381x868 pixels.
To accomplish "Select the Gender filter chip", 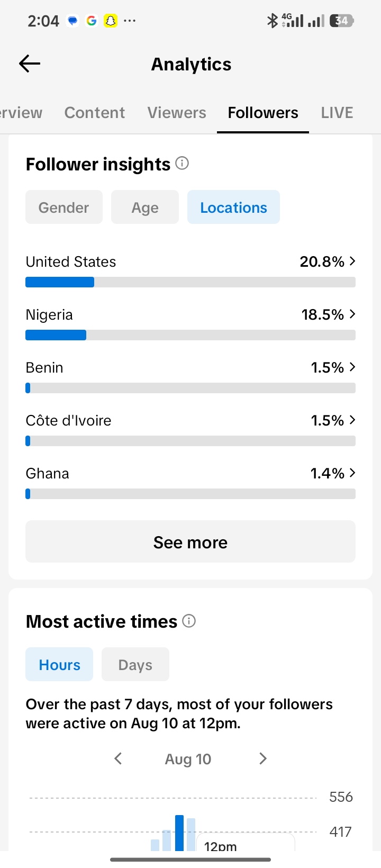I will pyautogui.click(x=64, y=207).
